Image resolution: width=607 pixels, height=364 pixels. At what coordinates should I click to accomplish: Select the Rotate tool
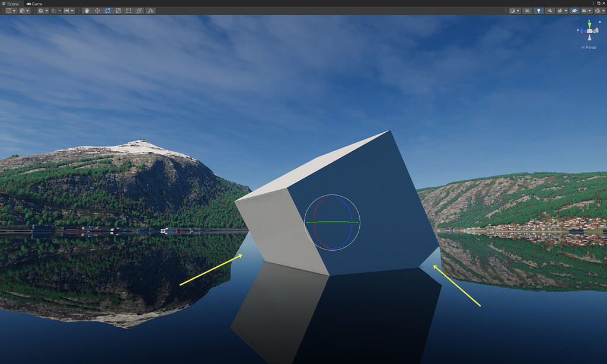(x=108, y=10)
